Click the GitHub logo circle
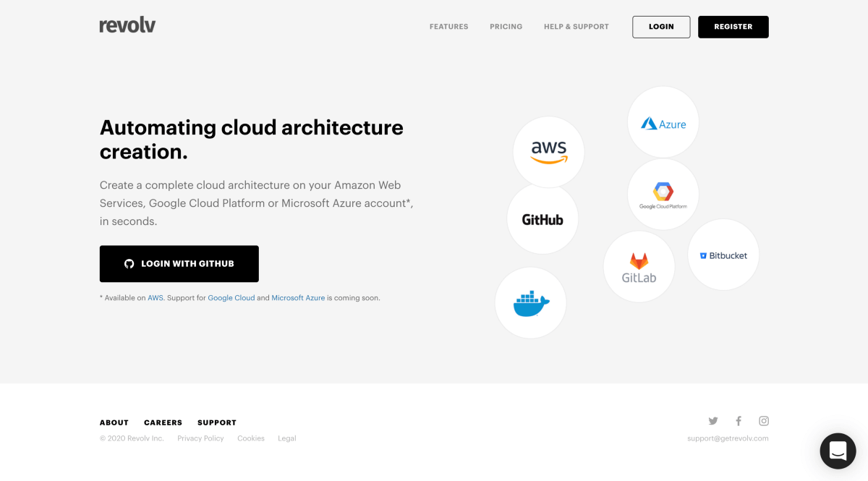Screen dimensions: 868x481 (x=542, y=219)
